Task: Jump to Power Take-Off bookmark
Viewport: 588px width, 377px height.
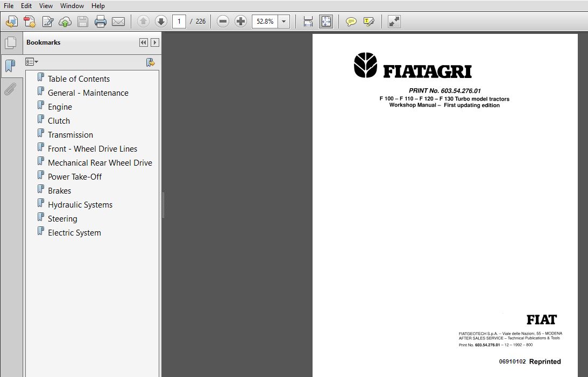Action: (x=75, y=177)
